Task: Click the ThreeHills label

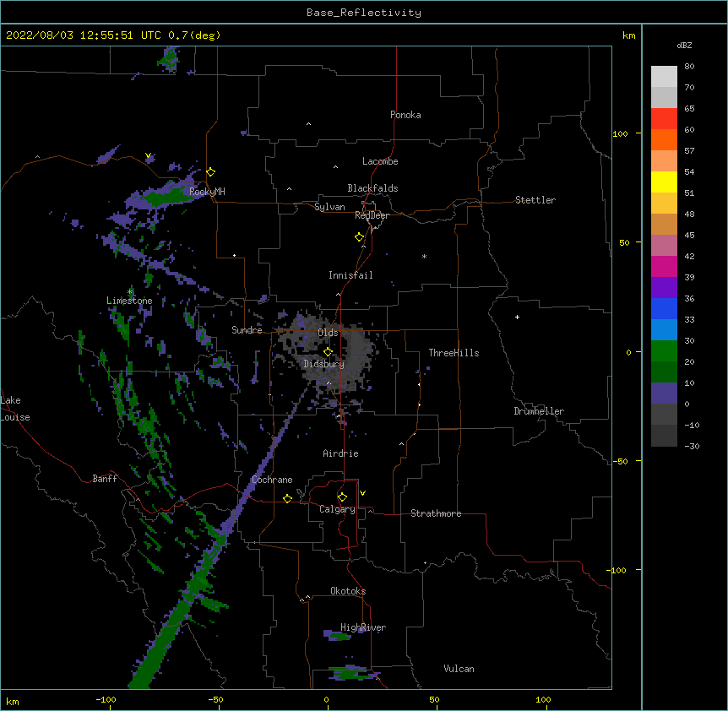Action: pyautogui.click(x=454, y=353)
